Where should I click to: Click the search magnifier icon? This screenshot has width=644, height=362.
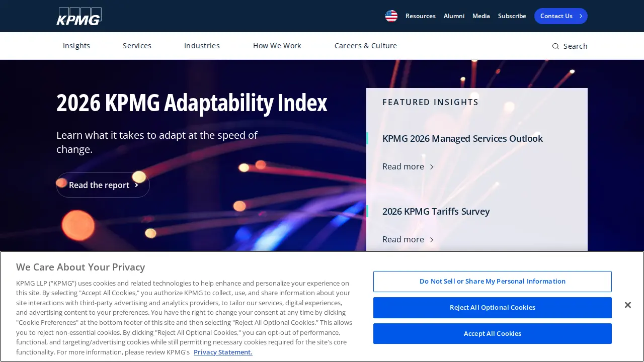pyautogui.click(x=555, y=46)
